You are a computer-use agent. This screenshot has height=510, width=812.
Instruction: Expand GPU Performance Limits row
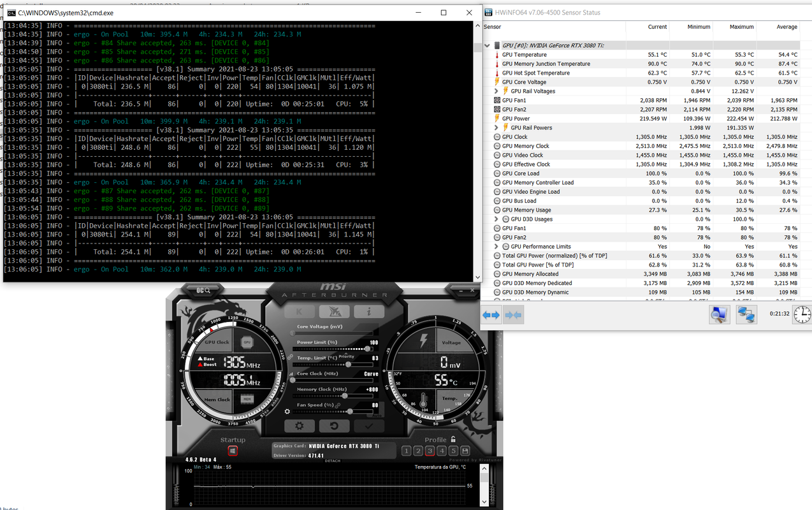pyautogui.click(x=497, y=247)
